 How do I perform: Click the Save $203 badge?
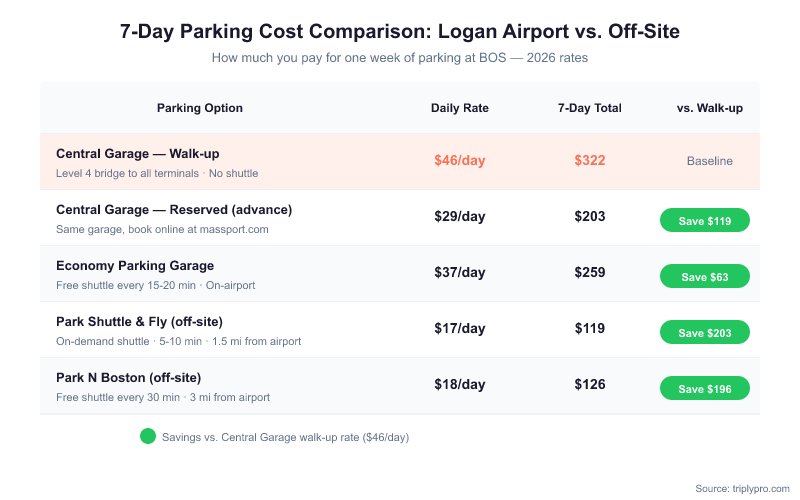coord(705,333)
